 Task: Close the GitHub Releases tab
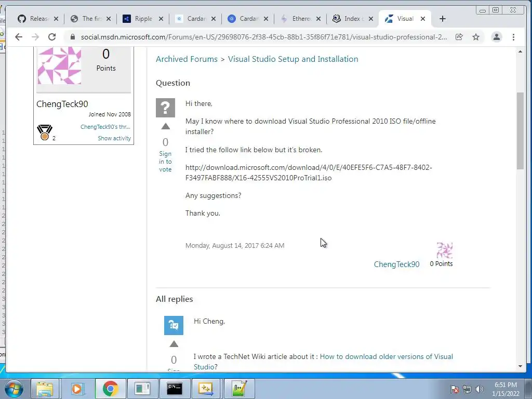click(56, 19)
